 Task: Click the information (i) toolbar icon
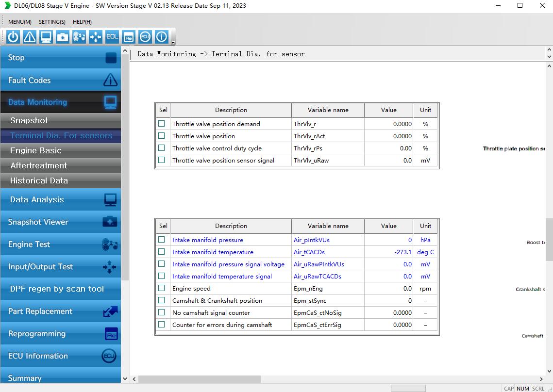point(162,37)
